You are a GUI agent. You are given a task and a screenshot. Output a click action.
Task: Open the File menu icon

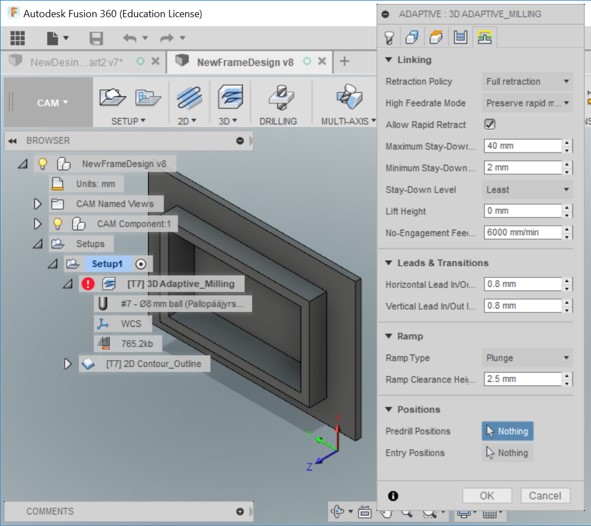tap(52, 38)
